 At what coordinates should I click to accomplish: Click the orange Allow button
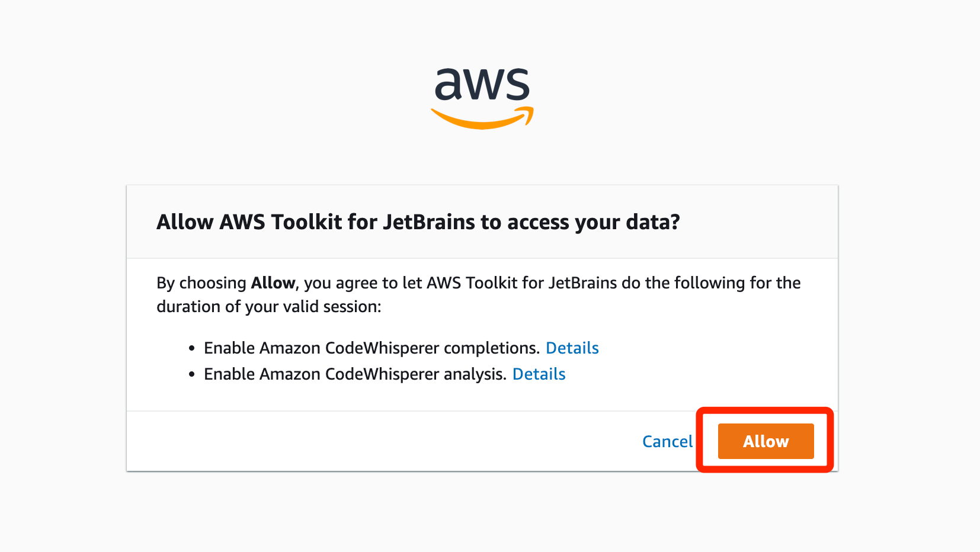tap(766, 441)
